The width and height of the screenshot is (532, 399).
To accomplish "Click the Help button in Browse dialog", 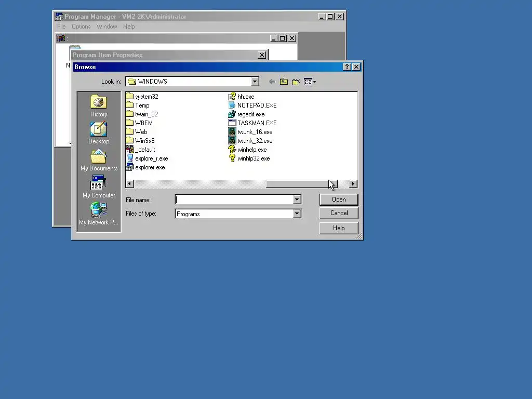I will [339, 228].
